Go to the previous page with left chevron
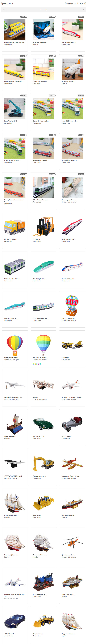 tap(4, 10)
